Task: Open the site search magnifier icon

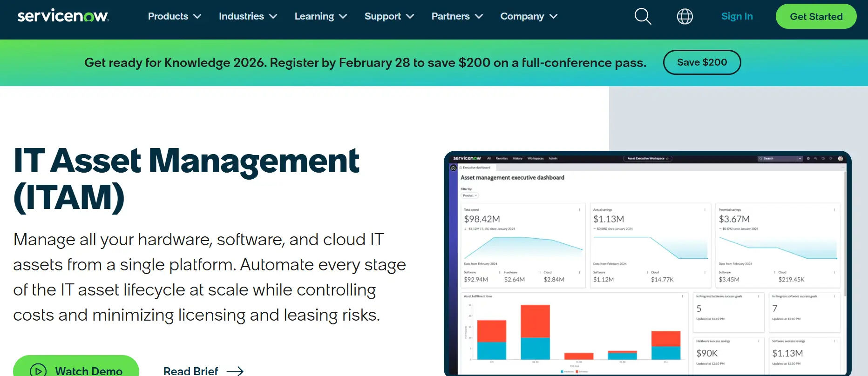Action: pos(643,16)
